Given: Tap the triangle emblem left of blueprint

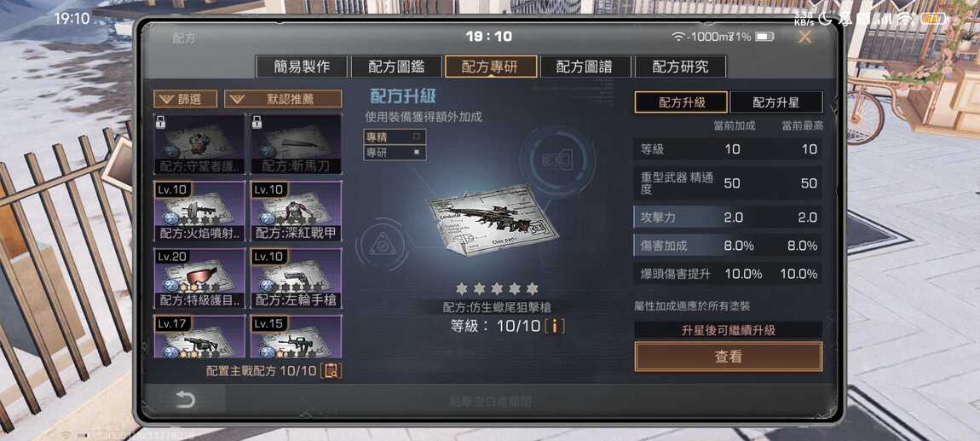Looking at the screenshot, I should (381, 244).
